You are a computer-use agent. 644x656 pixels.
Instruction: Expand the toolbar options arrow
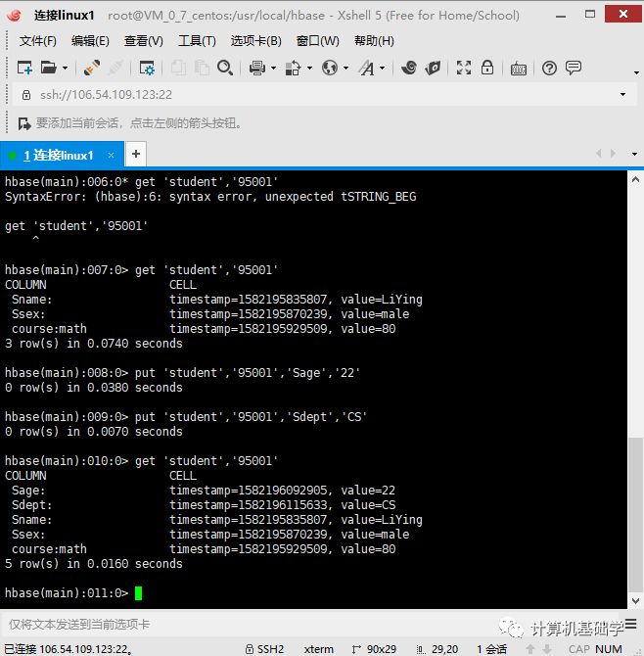tap(636, 73)
